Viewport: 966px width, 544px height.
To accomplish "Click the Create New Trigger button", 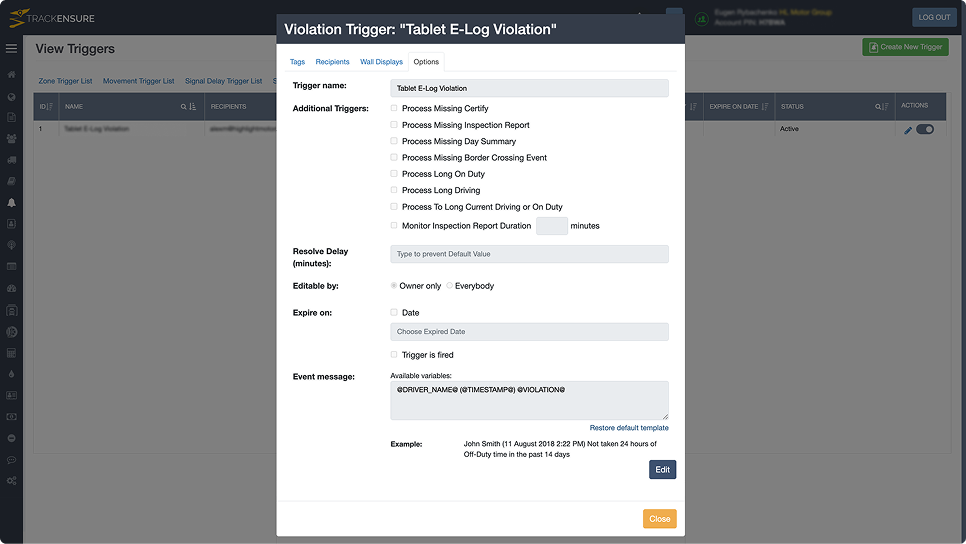I will [906, 47].
